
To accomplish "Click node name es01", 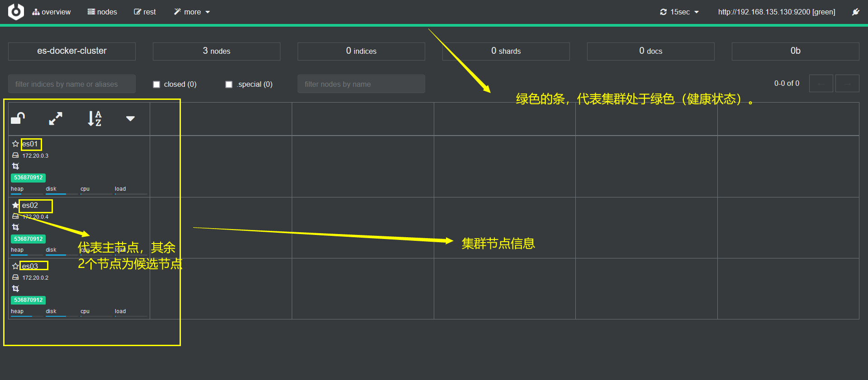I will click(x=30, y=144).
